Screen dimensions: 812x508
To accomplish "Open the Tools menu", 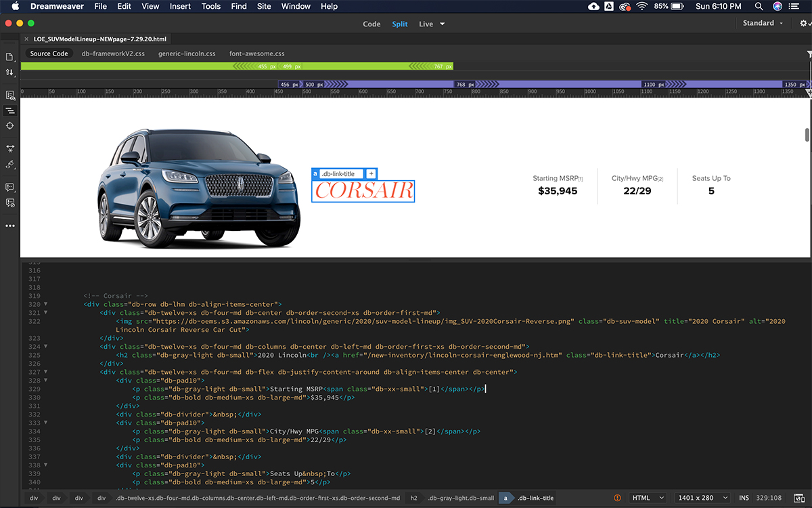I will point(211,6).
